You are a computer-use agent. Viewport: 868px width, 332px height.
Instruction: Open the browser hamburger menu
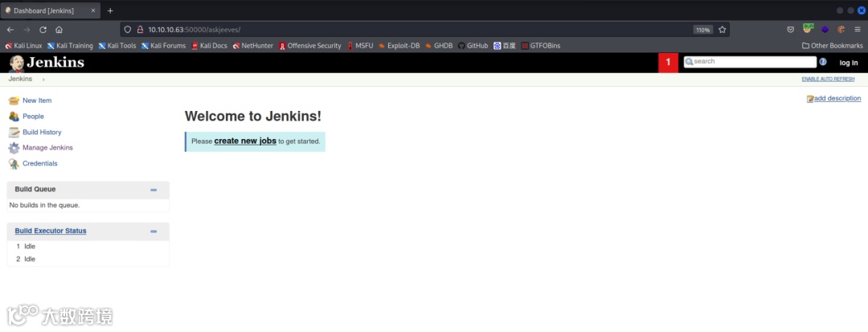pyautogui.click(x=857, y=30)
